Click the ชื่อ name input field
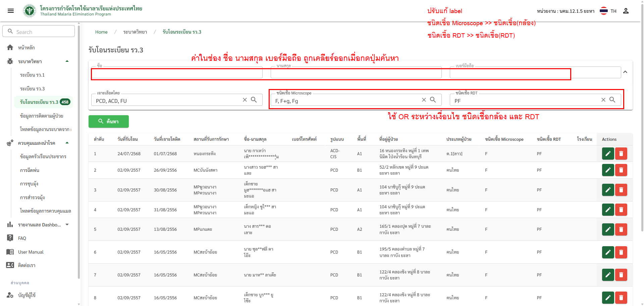Image resolution: width=644 pixels, height=306 pixels. (177, 73)
